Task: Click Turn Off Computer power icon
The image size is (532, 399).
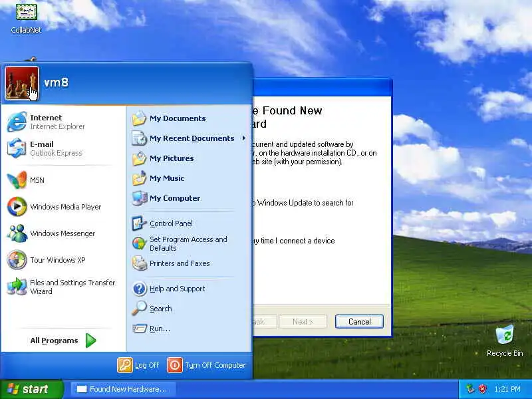Action: click(x=175, y=365)
